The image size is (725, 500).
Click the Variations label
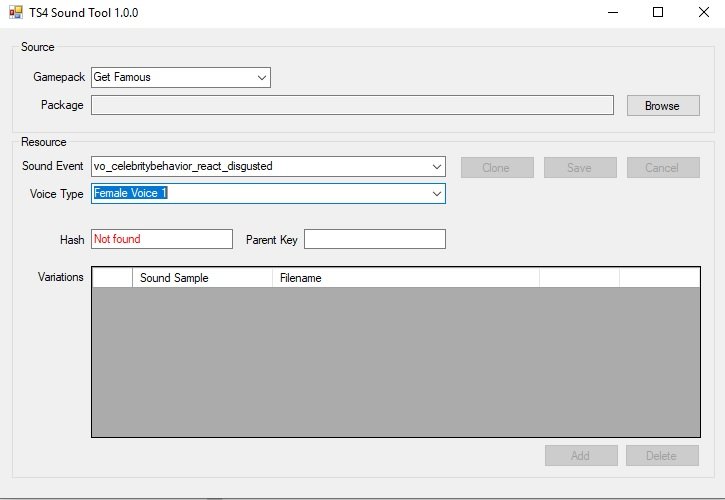[61, 277]
